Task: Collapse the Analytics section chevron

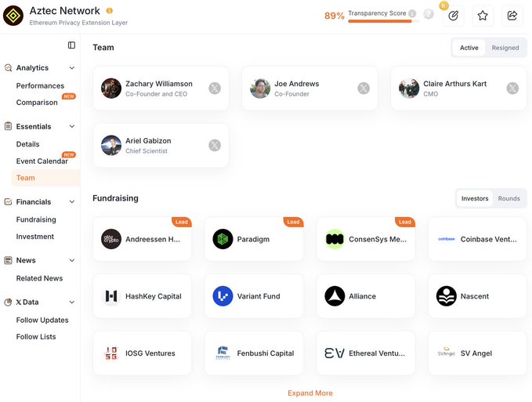Action: pos(72,68)
